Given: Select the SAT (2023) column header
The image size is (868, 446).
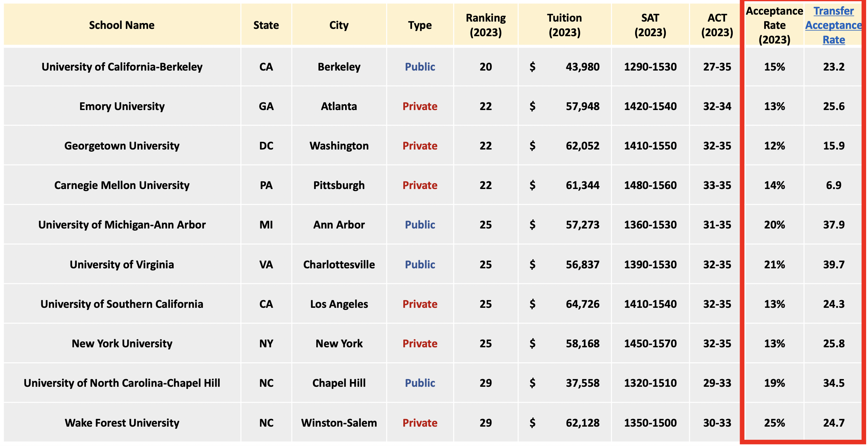Looking at the screenshot, I should (x=650, y=25).
